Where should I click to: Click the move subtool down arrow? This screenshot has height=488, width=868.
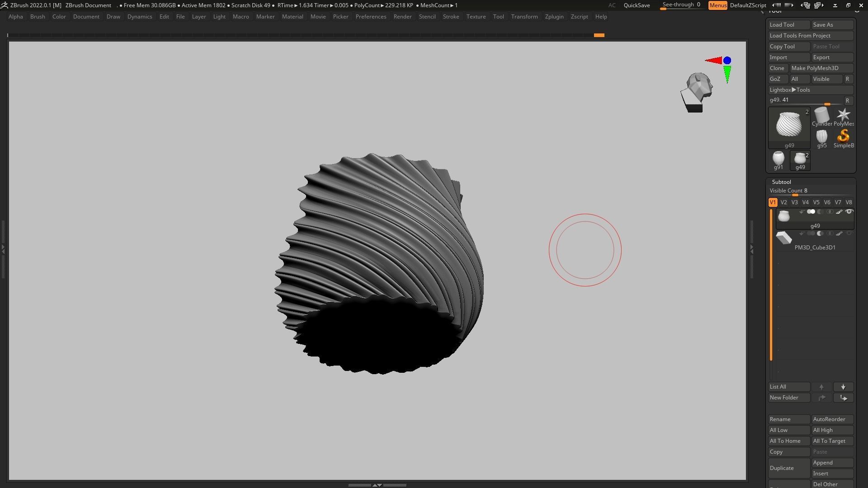click(843, 387)
